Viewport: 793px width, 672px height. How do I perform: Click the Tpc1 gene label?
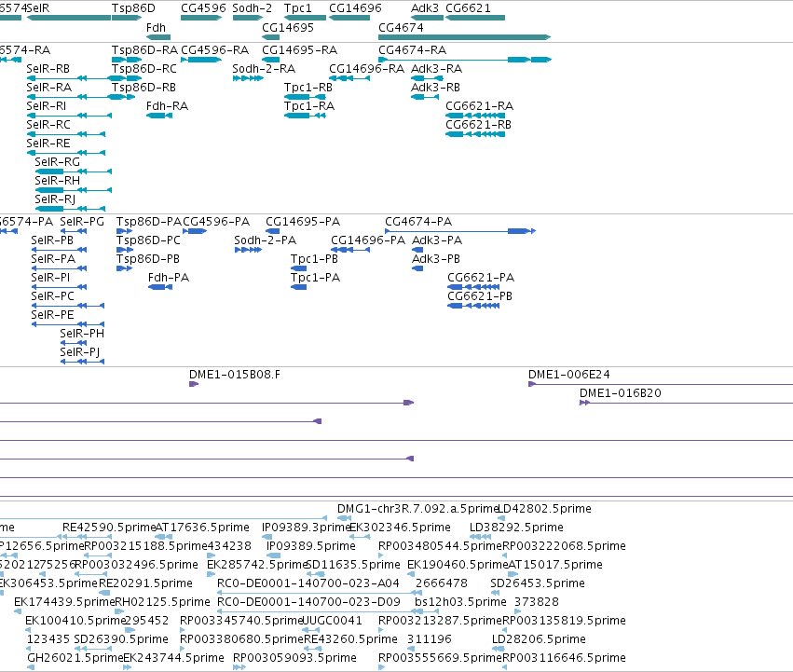coord(298,8)
